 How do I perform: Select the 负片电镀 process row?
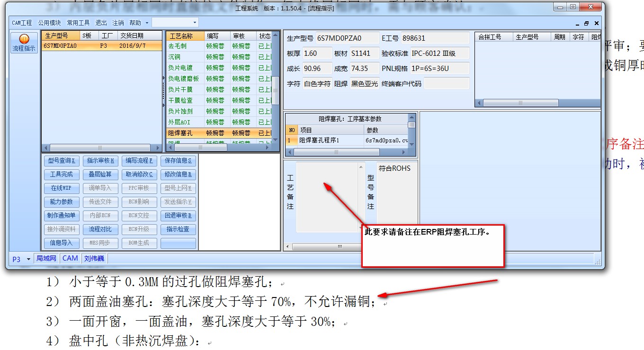(219, 68)
